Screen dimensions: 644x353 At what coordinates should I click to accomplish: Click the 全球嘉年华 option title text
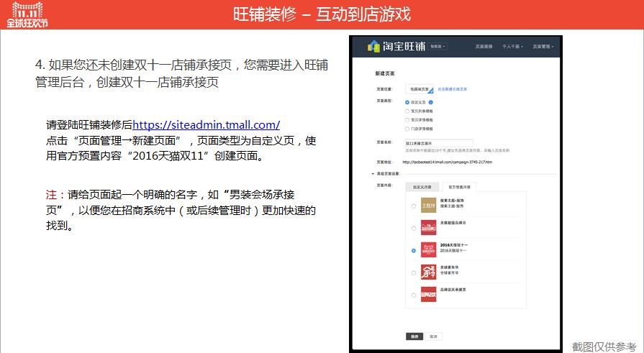[449, 267]
